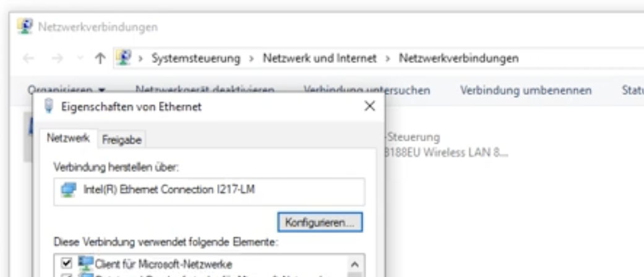
Task: Click the Ethernet properties dialog title icon
Action: click(x=49, y=106)
